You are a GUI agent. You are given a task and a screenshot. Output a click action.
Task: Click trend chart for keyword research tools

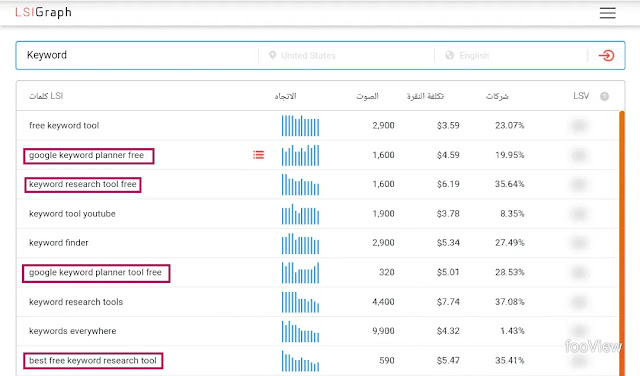[x=300, y=302]
